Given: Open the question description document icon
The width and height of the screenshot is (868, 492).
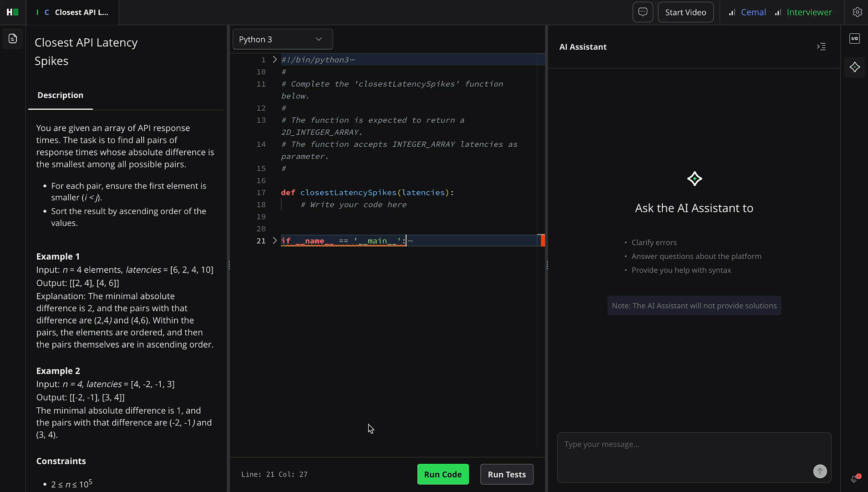Looking at the screenshot, I should coord(12,39).
